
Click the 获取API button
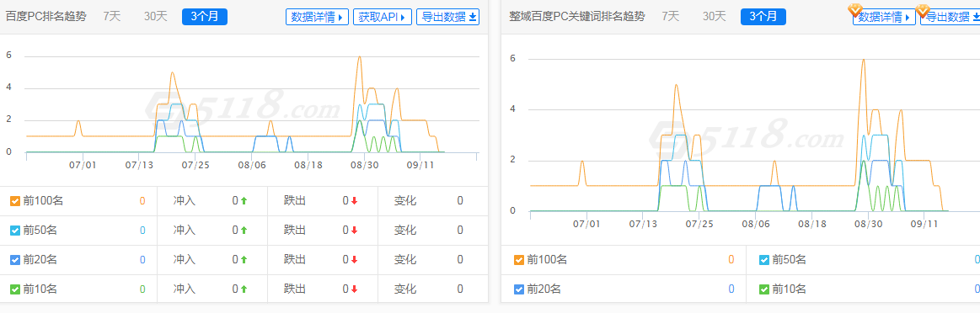tap(383, 17)
